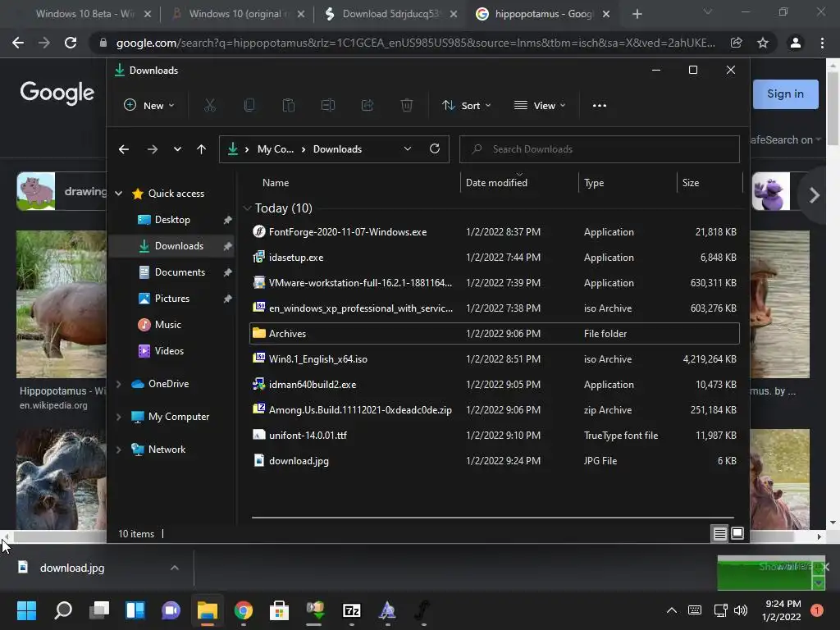Click the Paste clipboard icon in Explorer toolbar
The height and width of the screenshot is (630, 840).
click(x=289, y=106)
